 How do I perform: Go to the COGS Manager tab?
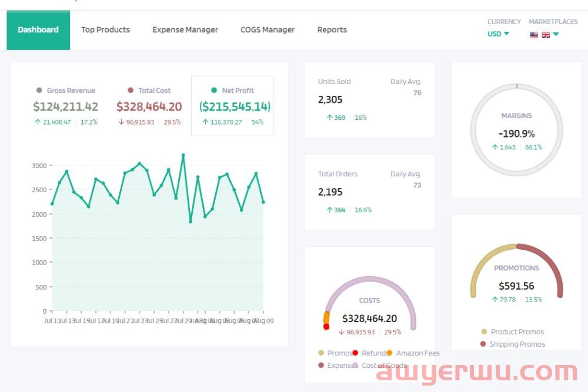pos(268,30)
